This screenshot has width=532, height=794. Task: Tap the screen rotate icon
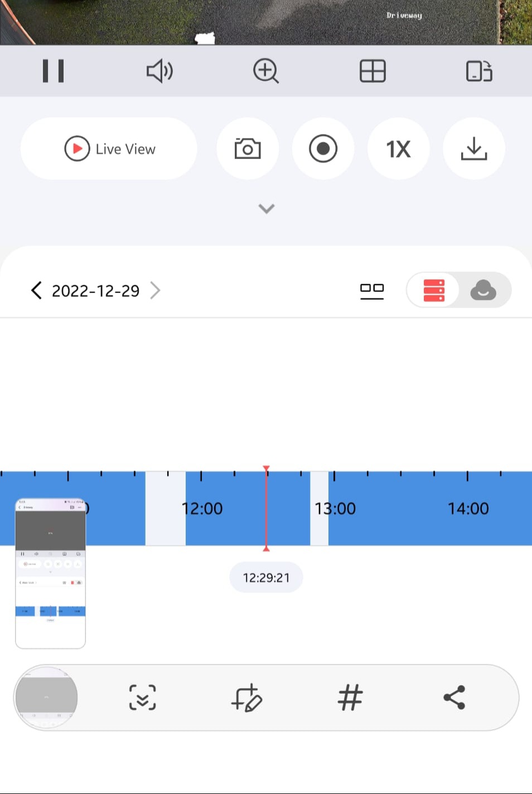click(479, 71)
